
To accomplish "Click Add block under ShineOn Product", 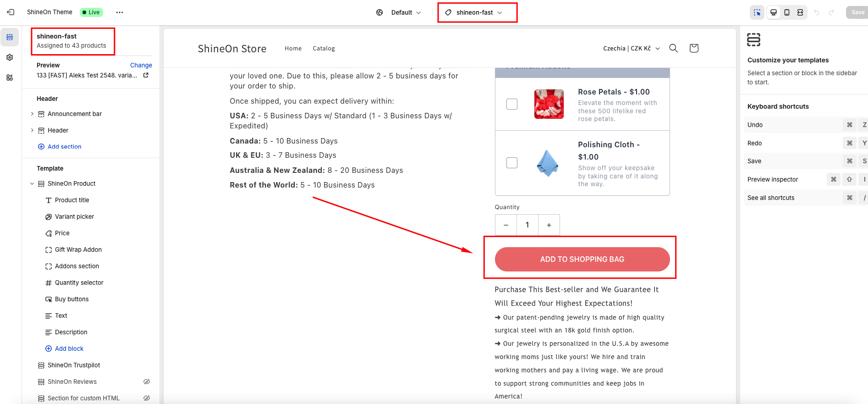I will [65, 349].
